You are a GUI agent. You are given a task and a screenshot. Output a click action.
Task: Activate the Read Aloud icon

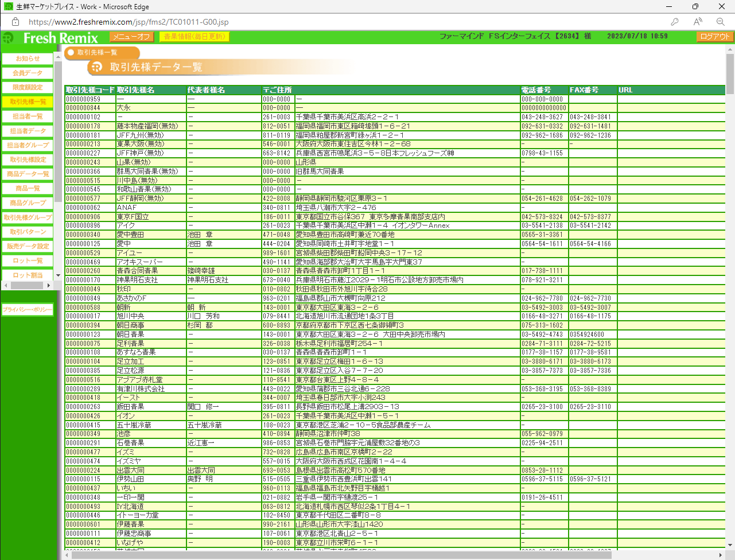698,22
